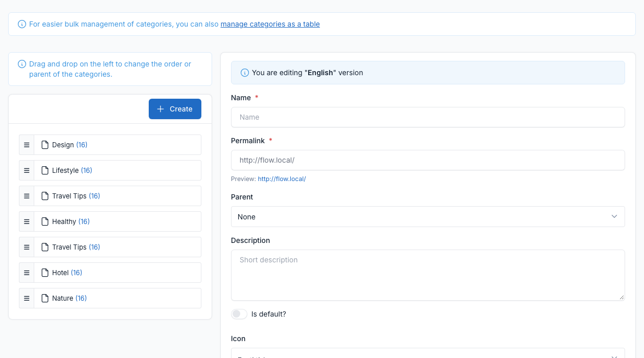644x358 pixels.
Task: Click the drag handle of Travel Tips below Lifestyle
Action: (x=27, y=196)
